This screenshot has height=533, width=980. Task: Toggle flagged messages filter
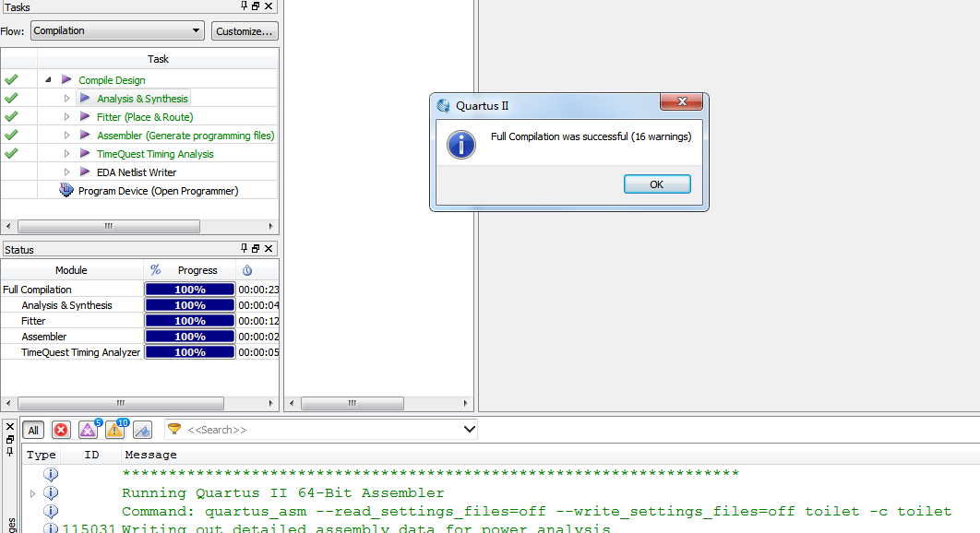click(142, 430)
